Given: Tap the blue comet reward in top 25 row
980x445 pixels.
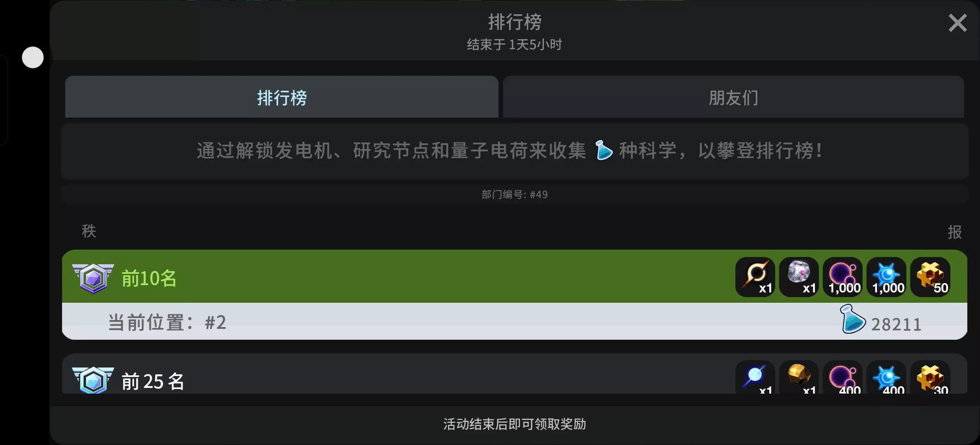Looking at the screenshot, I should (755, 377).
